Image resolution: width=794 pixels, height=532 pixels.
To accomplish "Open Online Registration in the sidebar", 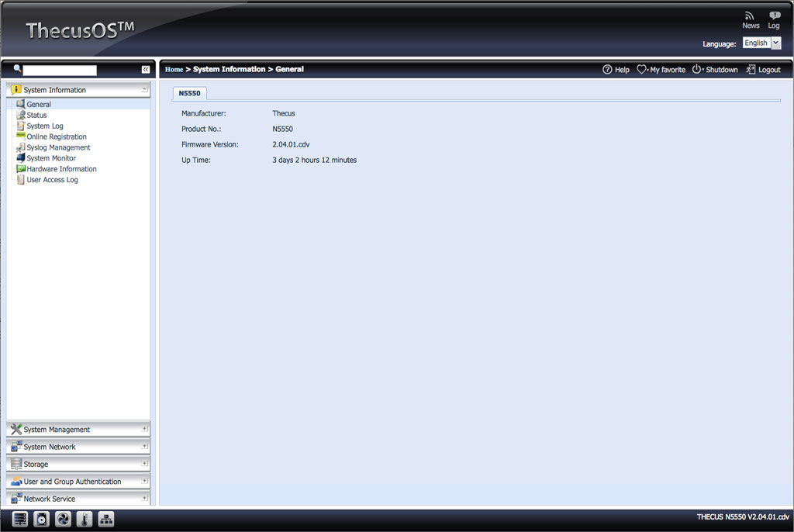I will (x=56, y=136).
